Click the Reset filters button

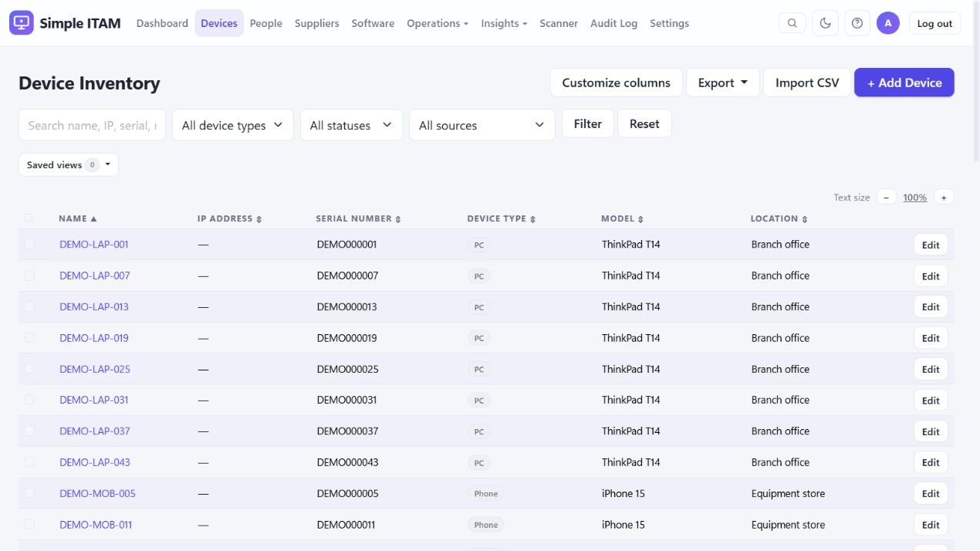[x=644, y=123]
